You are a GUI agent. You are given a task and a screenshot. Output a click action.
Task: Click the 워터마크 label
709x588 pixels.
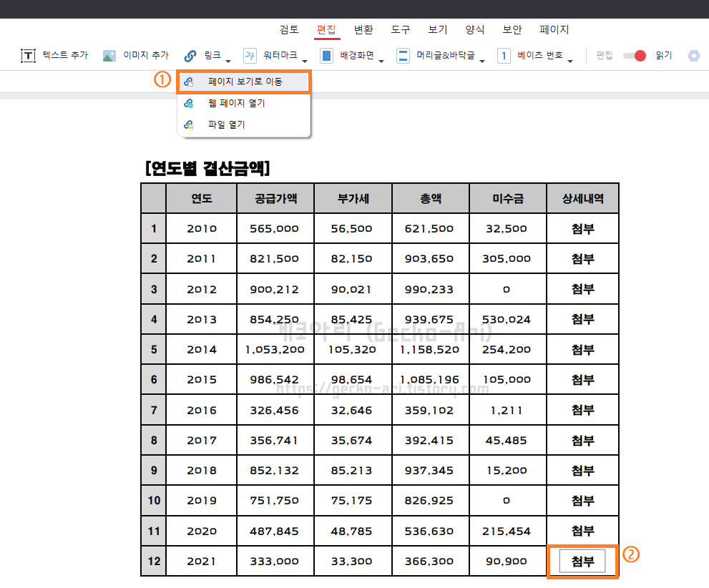280,55
